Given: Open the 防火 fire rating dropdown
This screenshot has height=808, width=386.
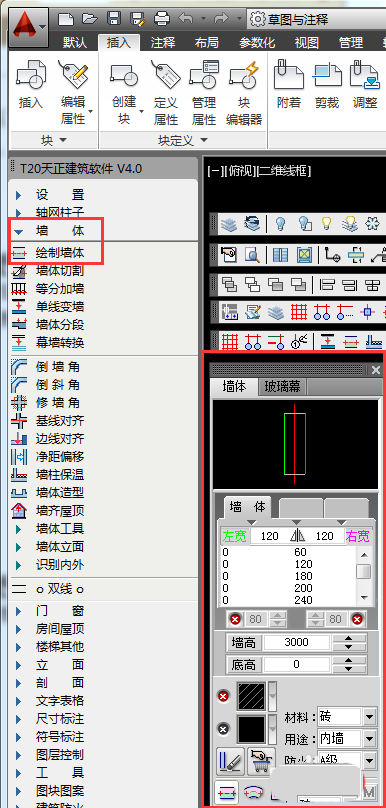Looking at the screenshot, I should (370, 761).
